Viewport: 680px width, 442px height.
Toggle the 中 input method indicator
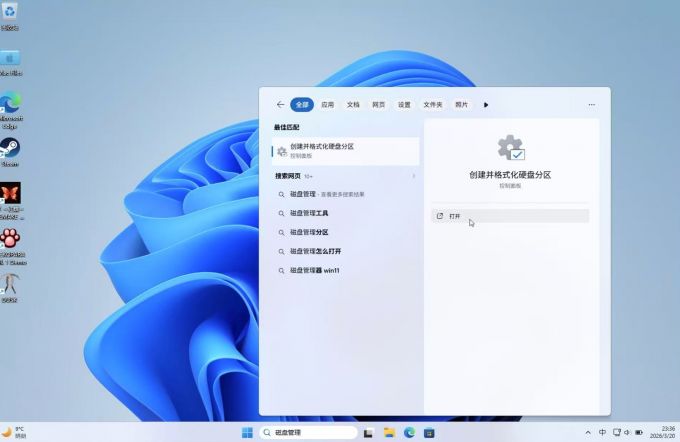click(x=602, y=432)
